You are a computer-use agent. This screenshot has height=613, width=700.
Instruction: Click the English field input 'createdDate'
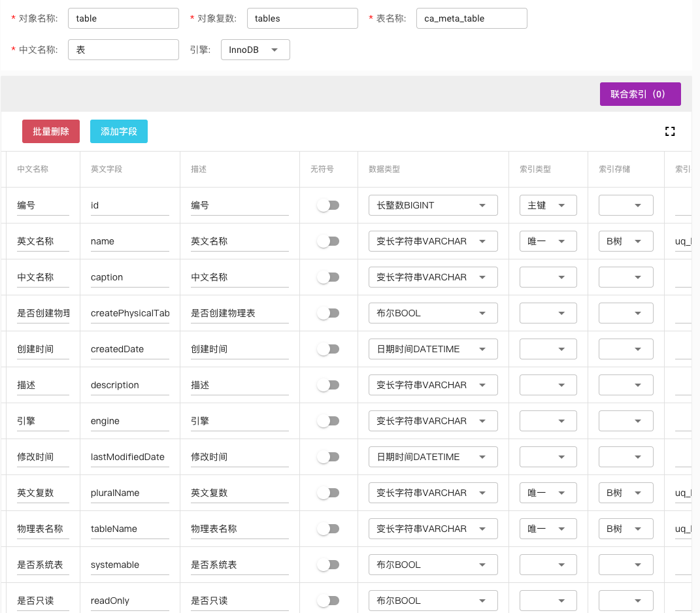130,349
